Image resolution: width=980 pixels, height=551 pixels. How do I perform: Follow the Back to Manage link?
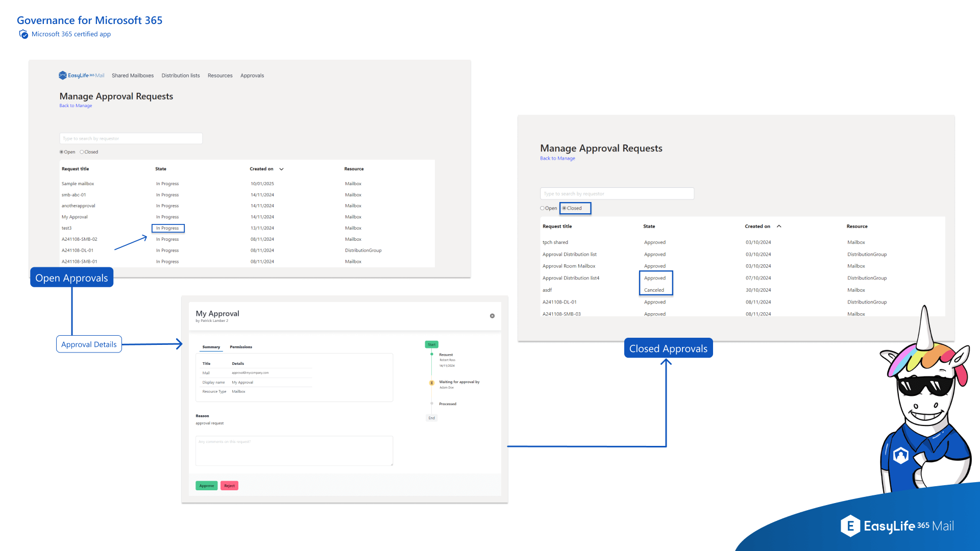click(x=75, y=106)
